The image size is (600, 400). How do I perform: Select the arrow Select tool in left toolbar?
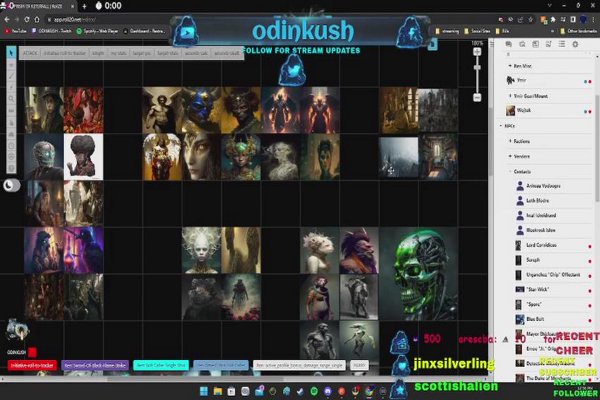(x=11, y=52)
